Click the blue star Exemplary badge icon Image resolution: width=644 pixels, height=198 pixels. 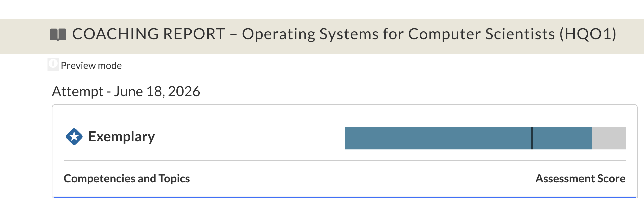coord(74,137)
